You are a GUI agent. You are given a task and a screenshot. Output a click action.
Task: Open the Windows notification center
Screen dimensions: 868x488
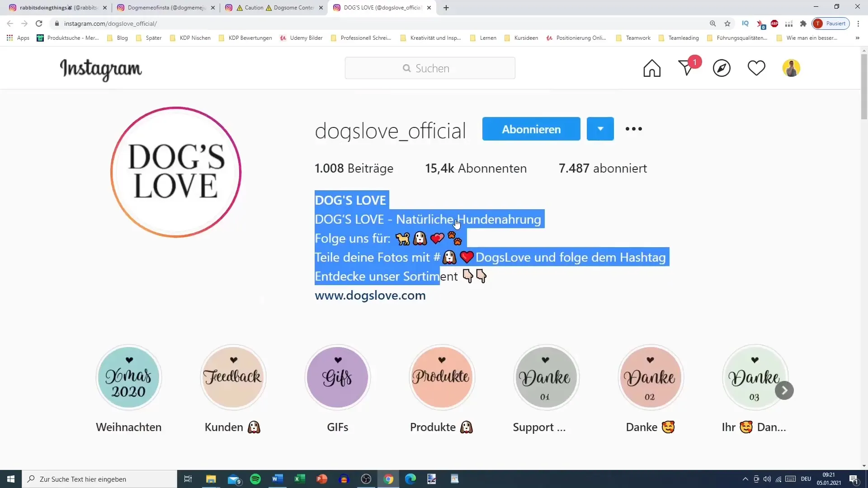coord(854,479)
